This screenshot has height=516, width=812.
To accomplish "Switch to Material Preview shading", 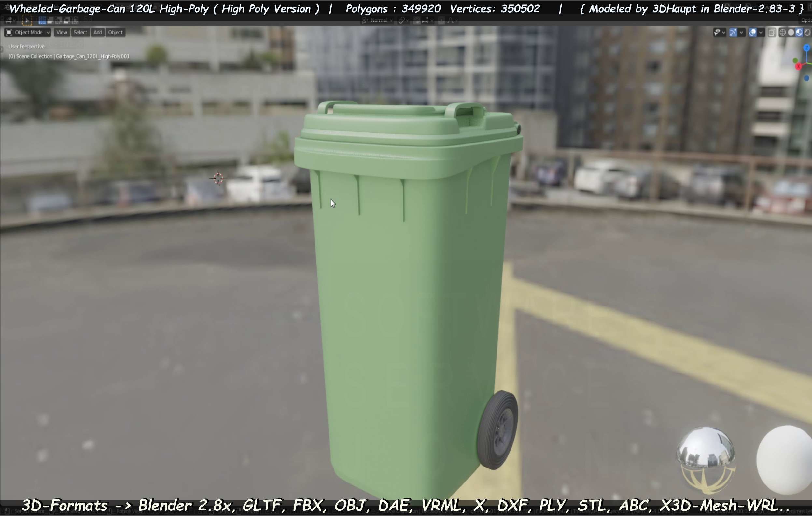I will coord(799,32).
